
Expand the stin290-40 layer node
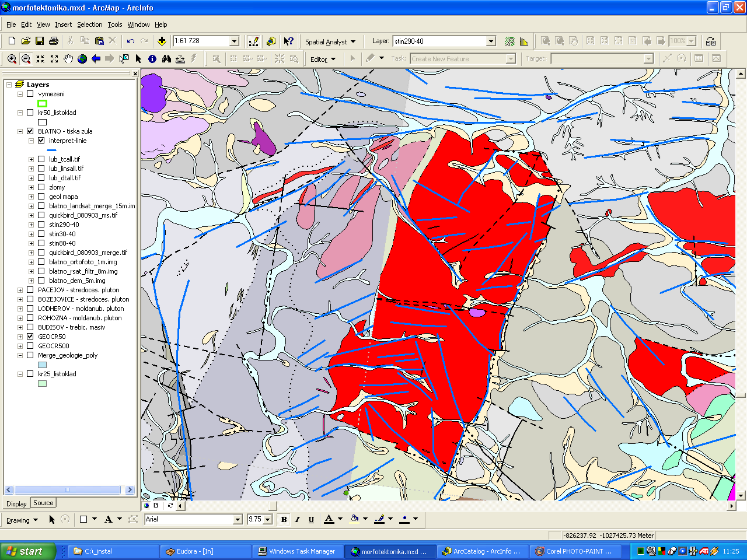(31, 224)
